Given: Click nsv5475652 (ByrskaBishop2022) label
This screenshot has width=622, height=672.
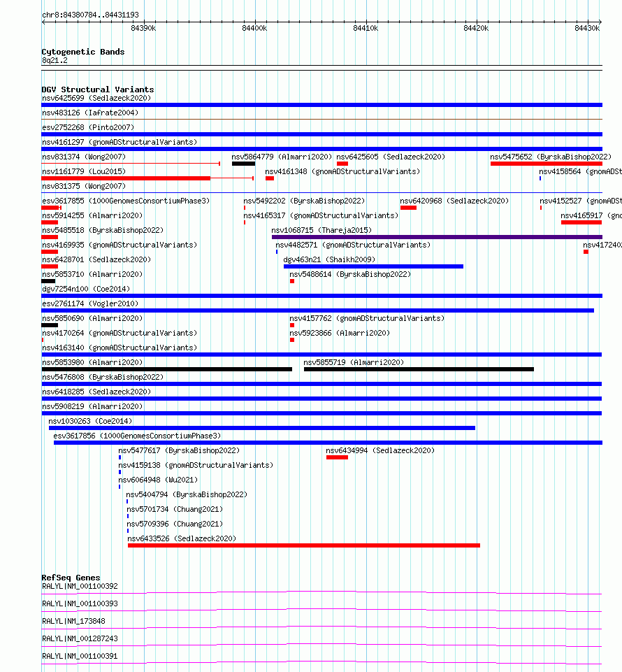Looking at the screenshot, I should pyautogui.click(x=551, y=157).
